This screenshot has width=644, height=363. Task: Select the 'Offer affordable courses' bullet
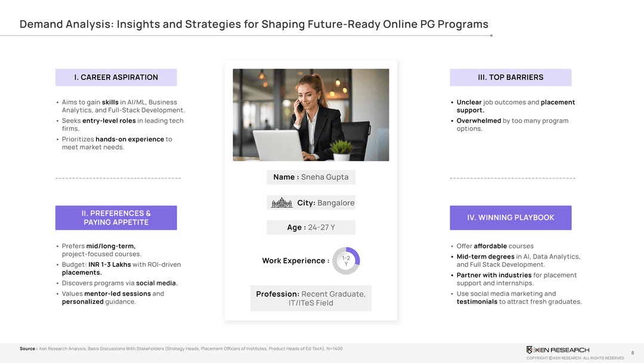[x=495, y=246]
